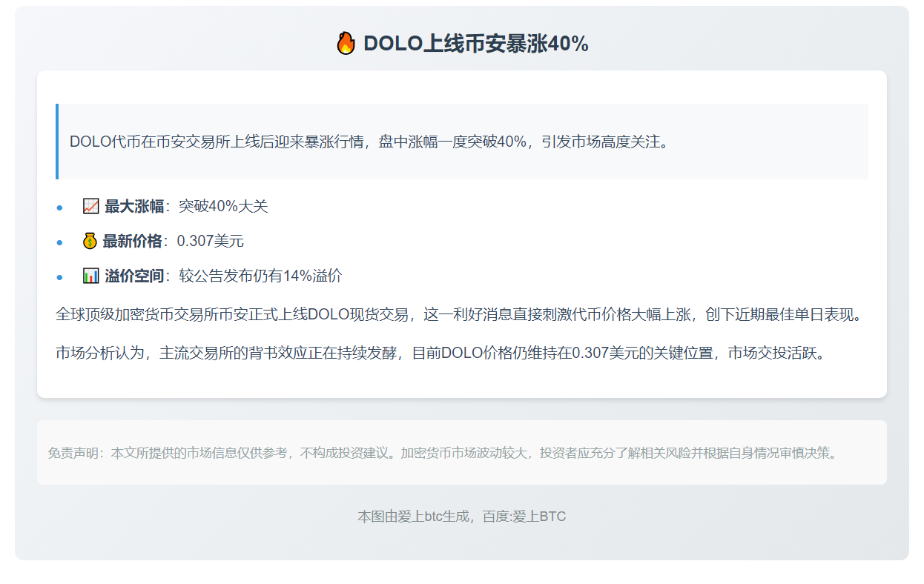Click the bold 溢价空间 label
Screen dimensions: 924x584
click(x=134, y=276)
